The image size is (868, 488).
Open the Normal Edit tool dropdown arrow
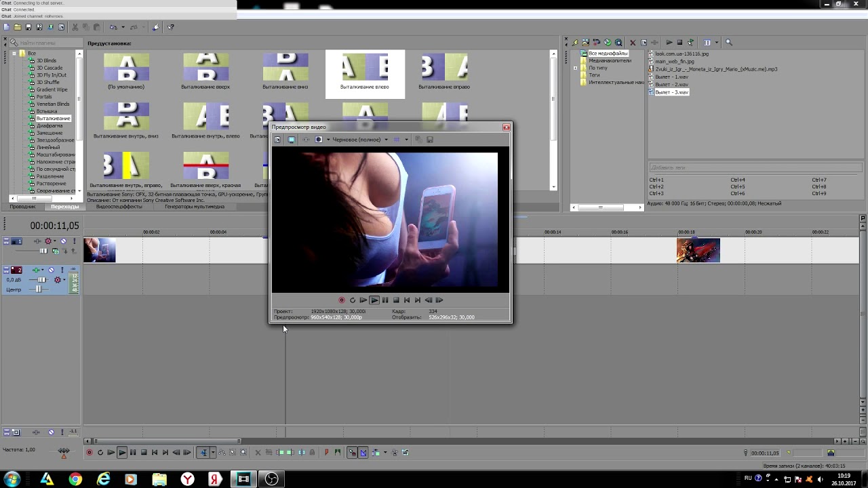pyautogui.click(x=213, y=453)
